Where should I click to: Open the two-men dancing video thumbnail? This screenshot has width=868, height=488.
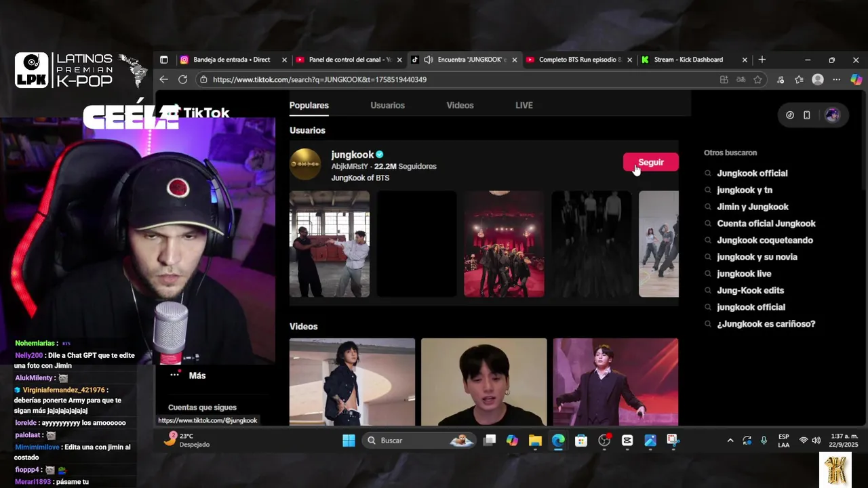point(330,244)
